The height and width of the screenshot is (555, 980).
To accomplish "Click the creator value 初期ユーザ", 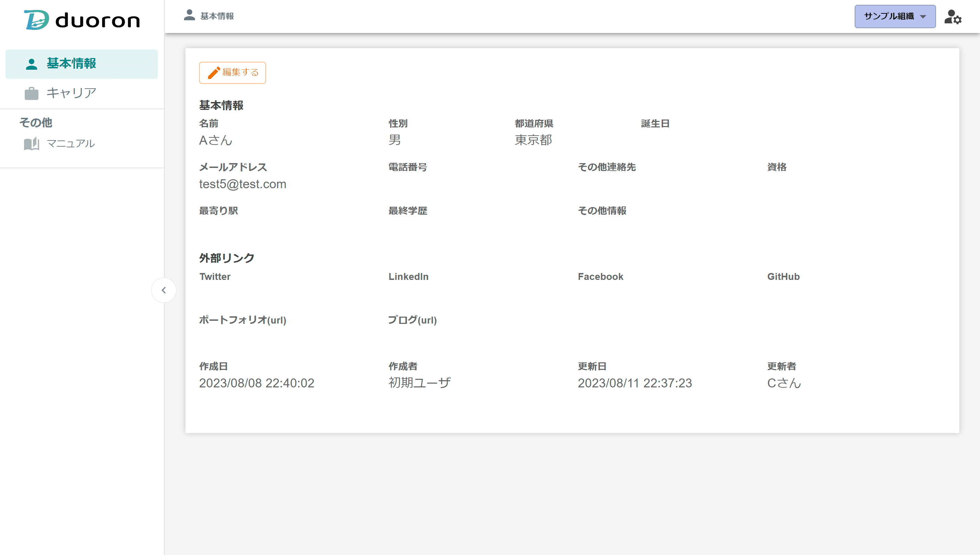I will (420, 383).
